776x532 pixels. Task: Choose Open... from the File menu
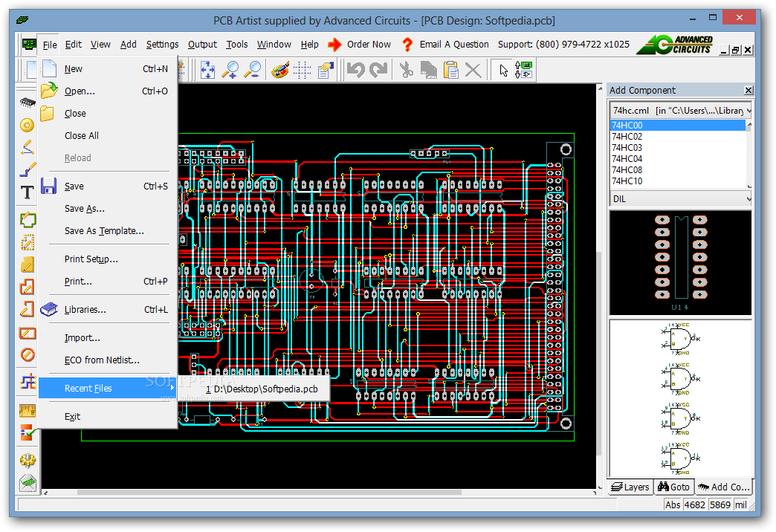(107, 91)
